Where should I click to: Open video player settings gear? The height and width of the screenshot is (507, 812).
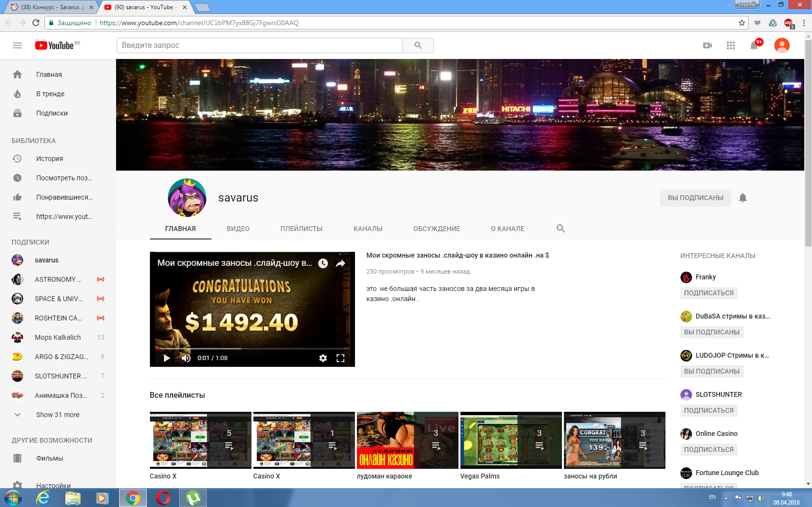(x=323, y=358)
